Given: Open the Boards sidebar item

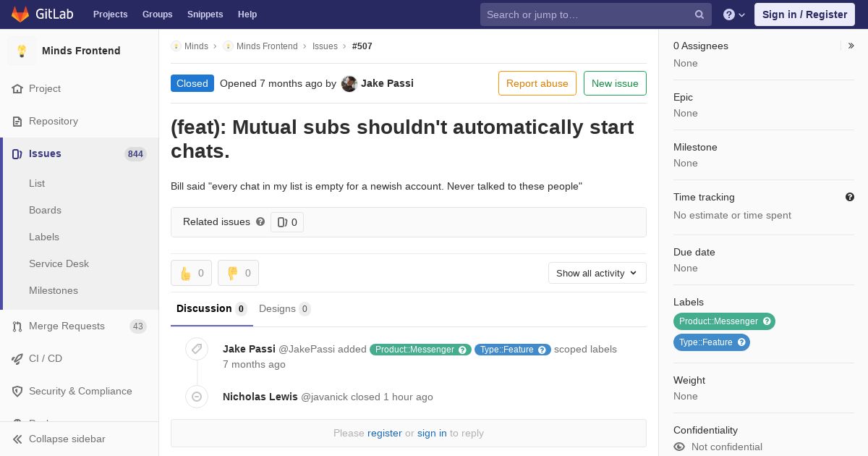Looking at the screenshot, I should pyautogui.click(x=45, y=210).
